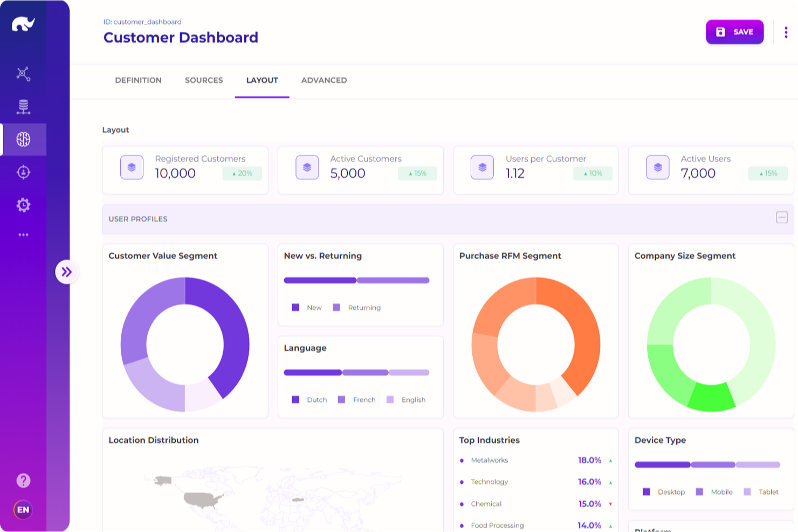Expand the sidebar with the double chevron
The image size is (798, 532).
click(67, 272)
